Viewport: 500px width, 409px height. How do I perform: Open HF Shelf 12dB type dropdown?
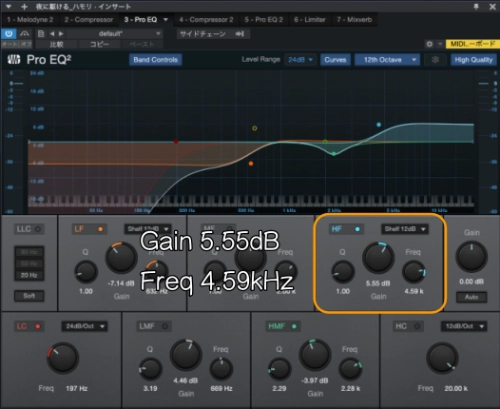pos(405,229)
